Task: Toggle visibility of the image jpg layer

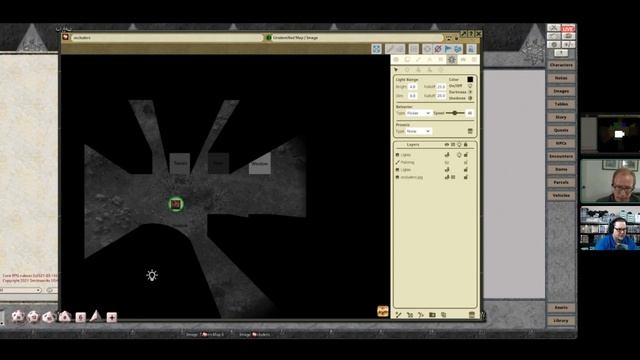Action: 447,177
